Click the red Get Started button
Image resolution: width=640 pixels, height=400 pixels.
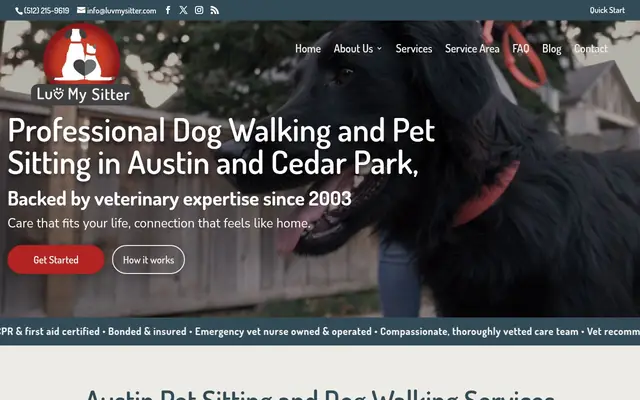click(x=56, y=260)
